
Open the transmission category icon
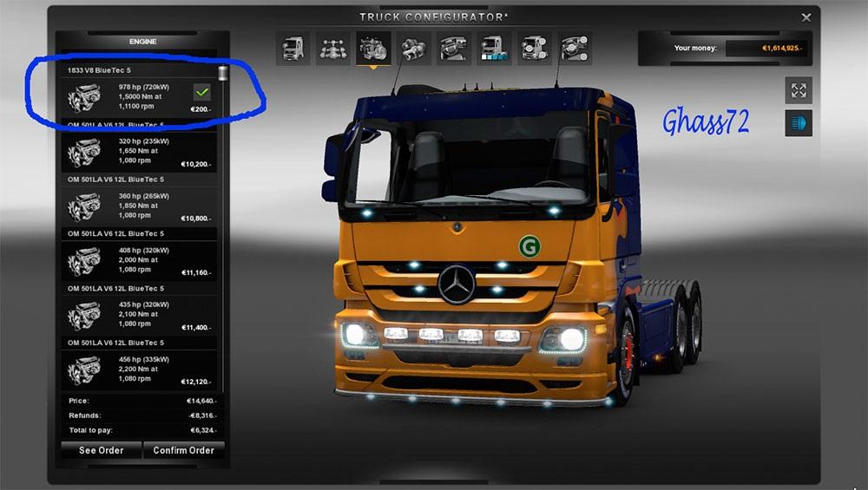[414, 49]
